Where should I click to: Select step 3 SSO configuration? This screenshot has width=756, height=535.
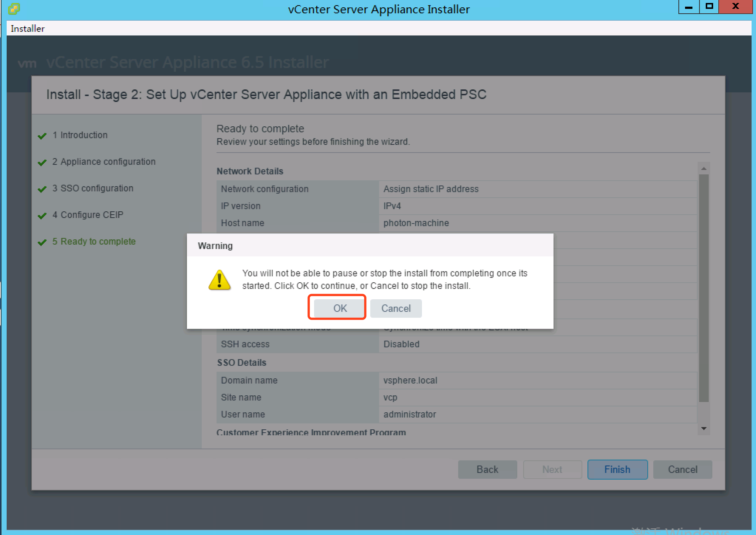click(93, 188)
